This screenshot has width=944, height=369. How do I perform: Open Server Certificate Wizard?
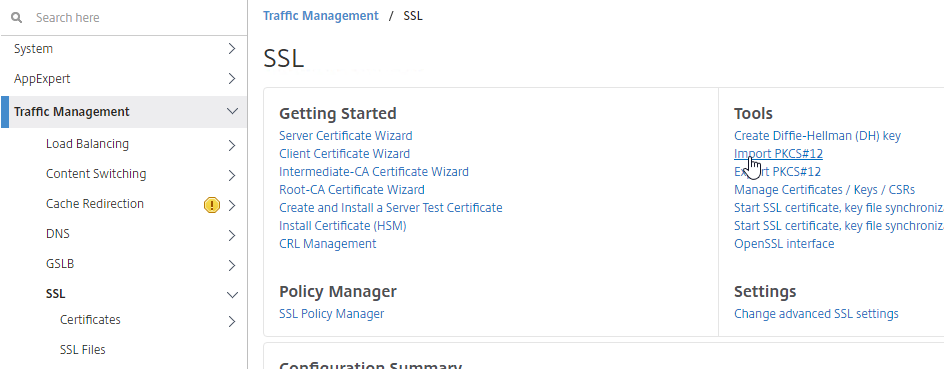pyautogui.click(x=346, y=135)
